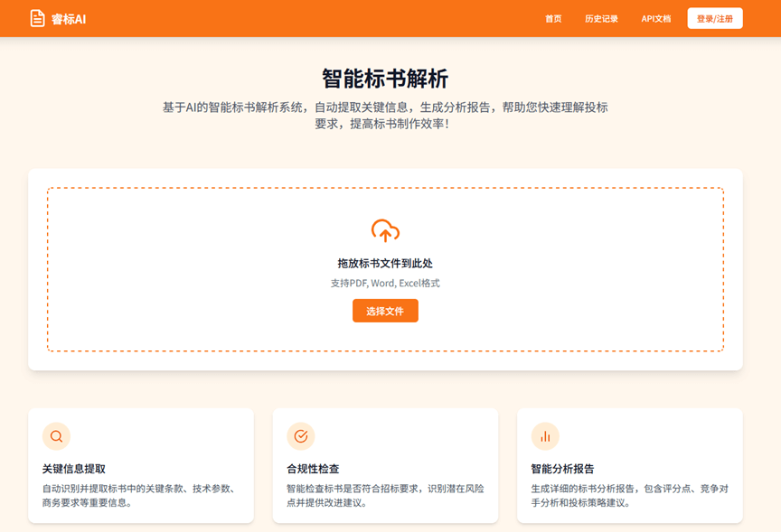Click inside the dashed file drop zone
The width and height of the screenshot is (781, 532).
point(385,267)
